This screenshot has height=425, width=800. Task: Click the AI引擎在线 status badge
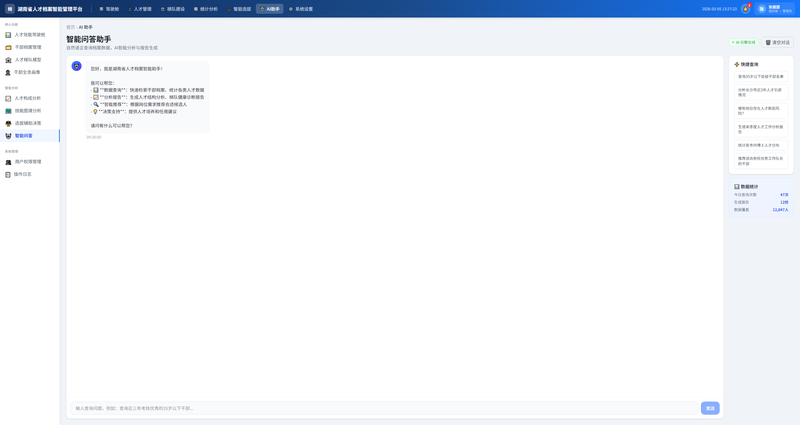point(743,42)
